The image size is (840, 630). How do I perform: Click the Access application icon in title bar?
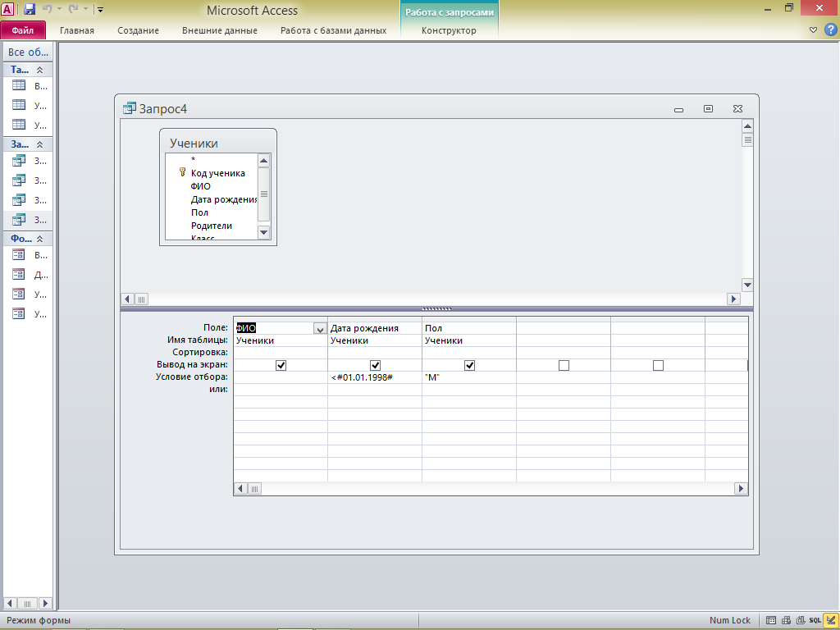pyautogui.click(x=8, y=8)
